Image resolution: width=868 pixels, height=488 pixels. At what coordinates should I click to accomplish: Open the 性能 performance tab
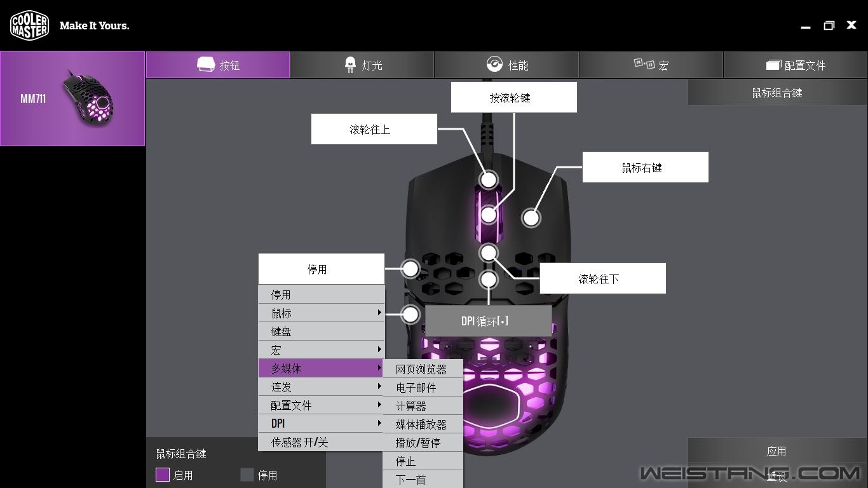coord(506,65)
